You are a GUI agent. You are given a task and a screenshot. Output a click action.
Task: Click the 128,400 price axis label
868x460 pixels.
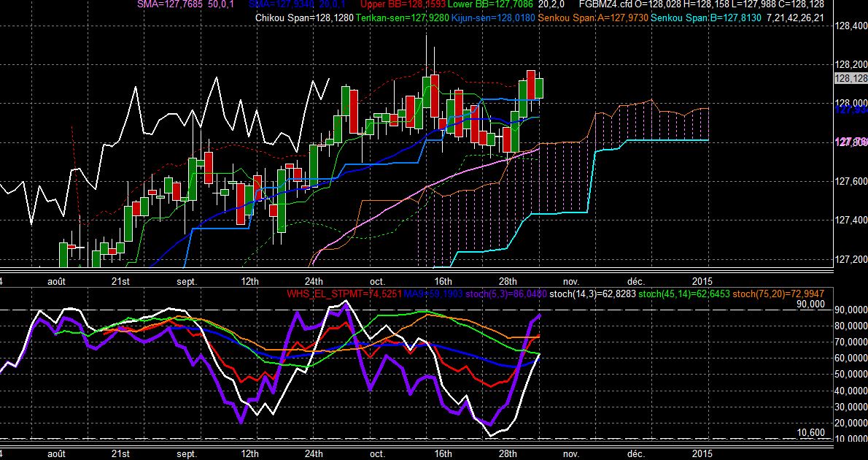851,26
